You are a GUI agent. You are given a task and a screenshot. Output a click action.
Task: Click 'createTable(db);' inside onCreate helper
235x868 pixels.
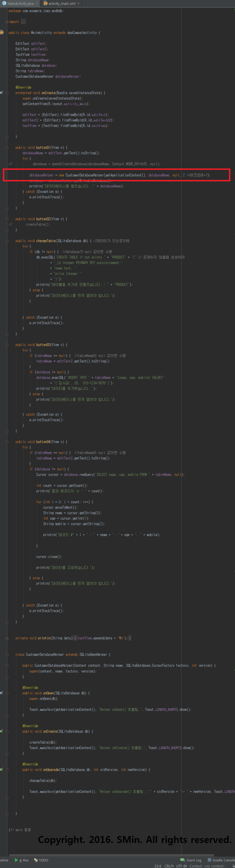(43, 742)
